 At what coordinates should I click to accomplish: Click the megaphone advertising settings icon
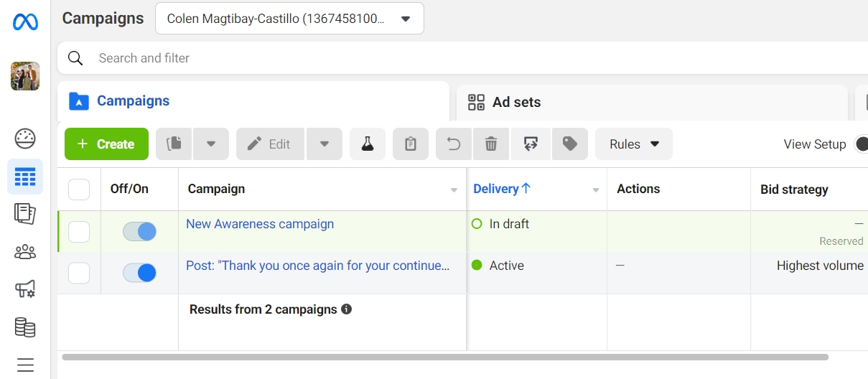25,289
